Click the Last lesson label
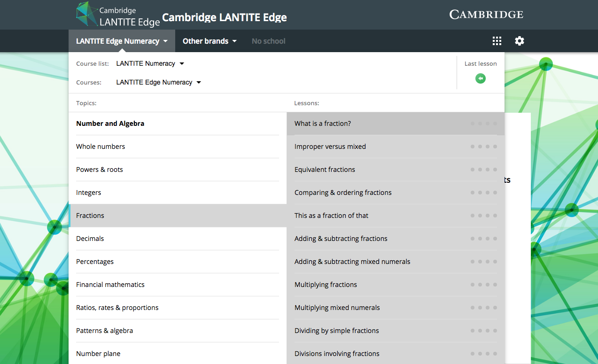 click(x=481, y=63)
